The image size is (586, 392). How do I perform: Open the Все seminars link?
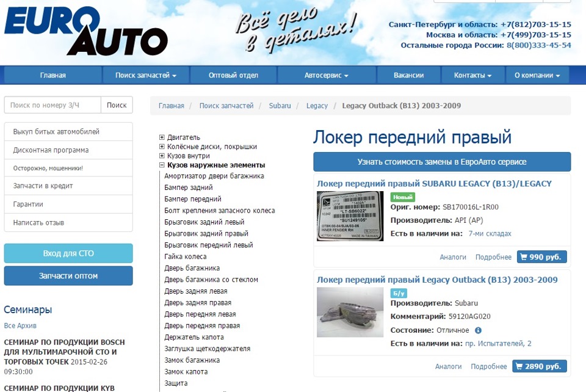(x=9, y=325)
